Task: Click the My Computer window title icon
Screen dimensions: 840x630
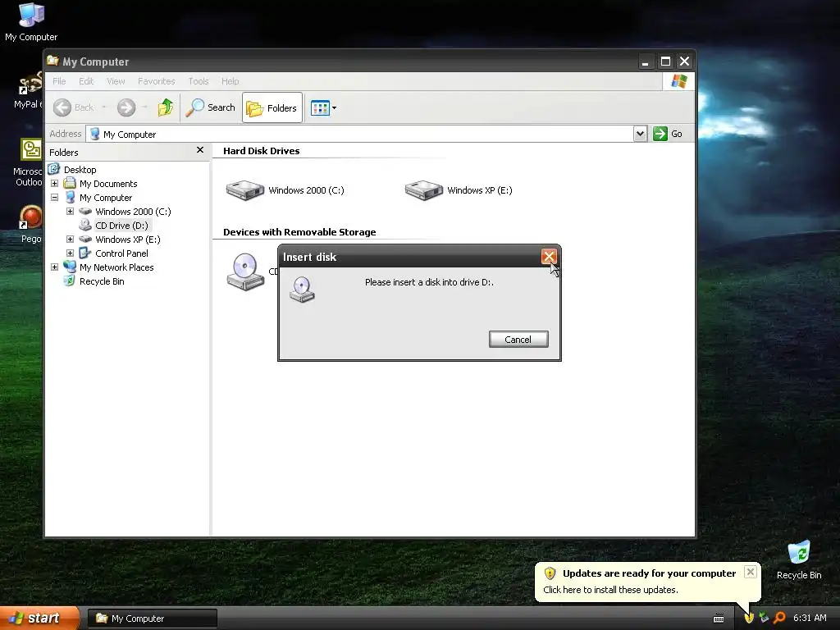Action: point(52,61)
